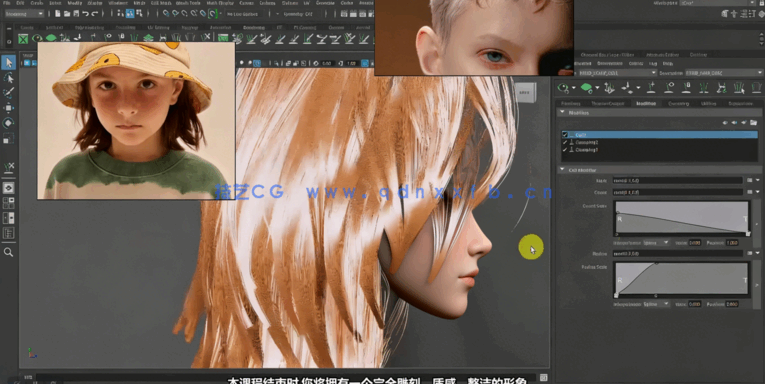Screen dimensions: 765x384
Task: Click the green window icon on the shelf
Action: pos(223,38)
